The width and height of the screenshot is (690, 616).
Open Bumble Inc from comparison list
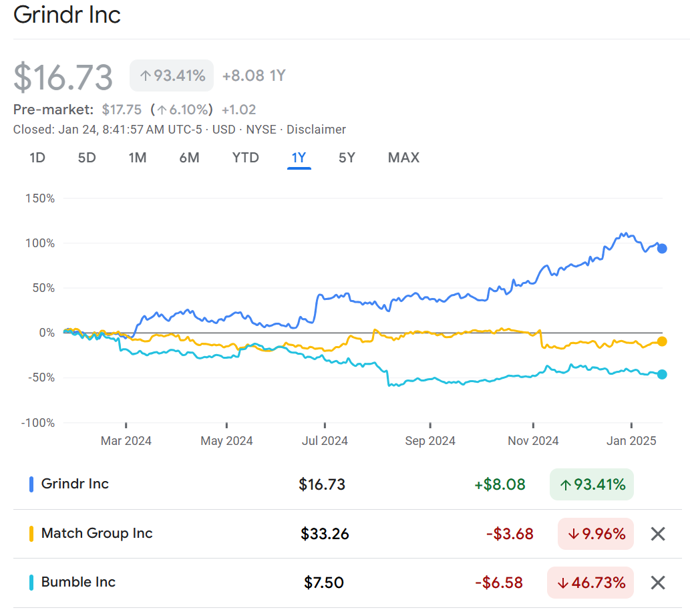coord(78,582)
